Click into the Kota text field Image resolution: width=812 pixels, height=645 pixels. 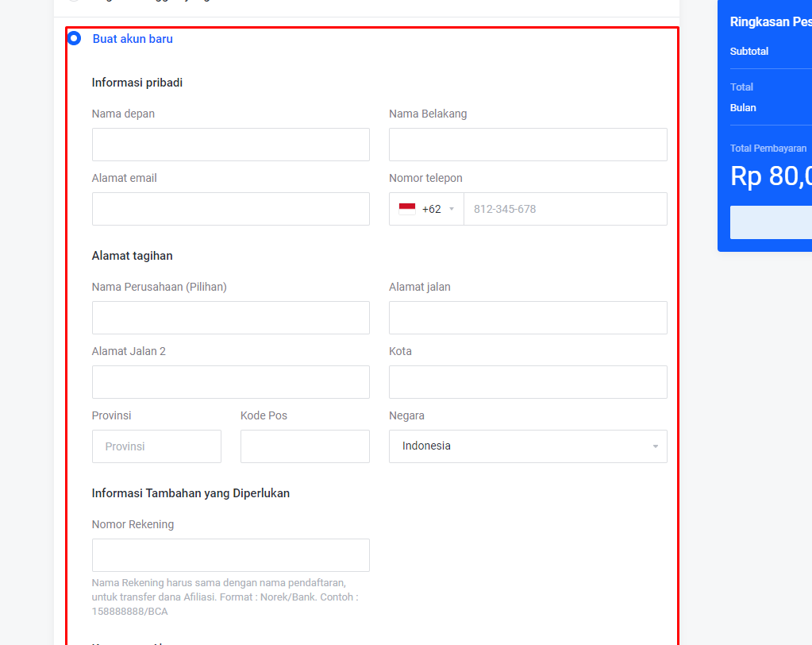527,382
